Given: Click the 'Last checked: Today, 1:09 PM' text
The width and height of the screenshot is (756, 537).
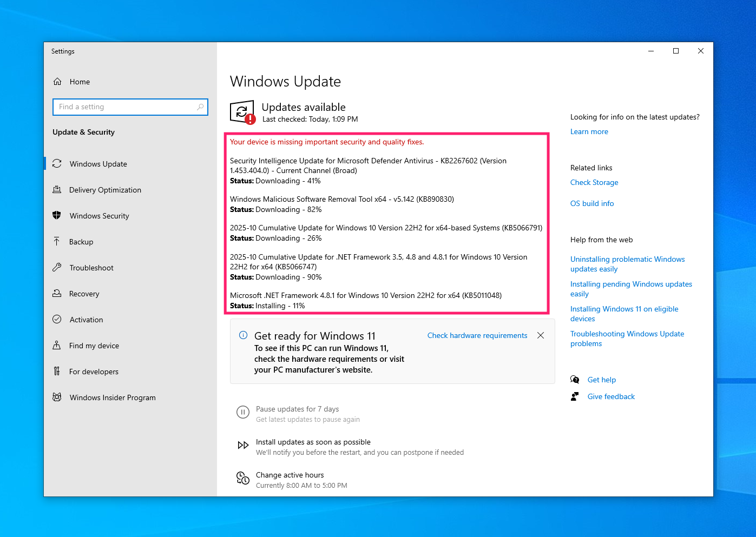Looking at the screenshot, I should [x=310, y=119].
